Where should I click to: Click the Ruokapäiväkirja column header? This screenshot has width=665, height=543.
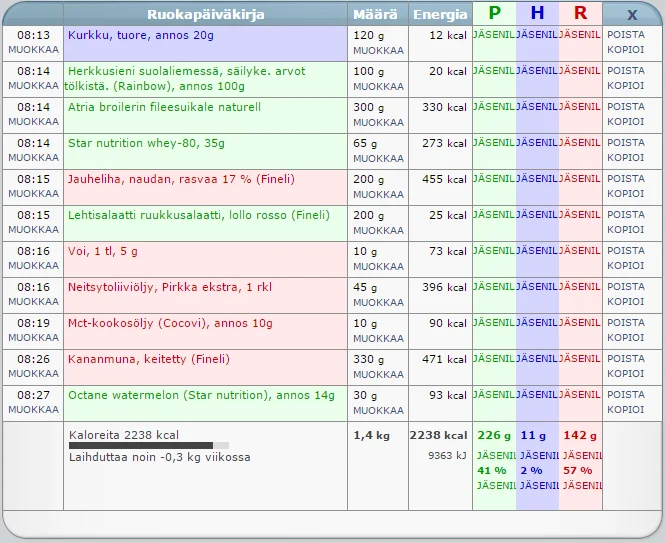click(x=205, y=14)
